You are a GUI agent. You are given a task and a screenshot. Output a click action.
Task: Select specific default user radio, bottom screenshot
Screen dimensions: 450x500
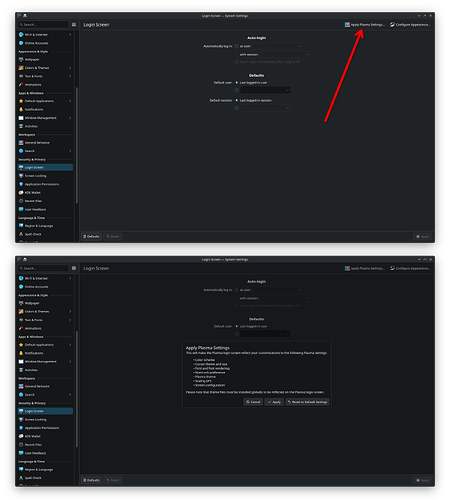pos(237,334)
